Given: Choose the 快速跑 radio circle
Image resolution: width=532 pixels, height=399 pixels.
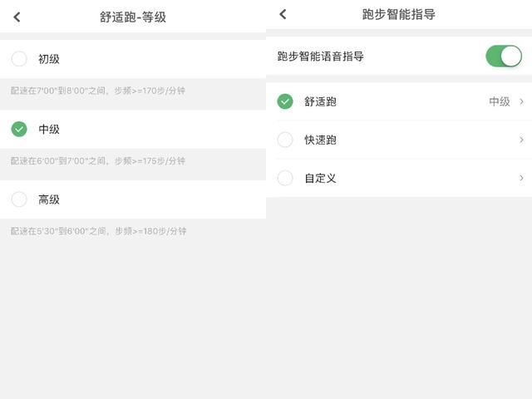Looking at the screenshot, I should 285,140.
